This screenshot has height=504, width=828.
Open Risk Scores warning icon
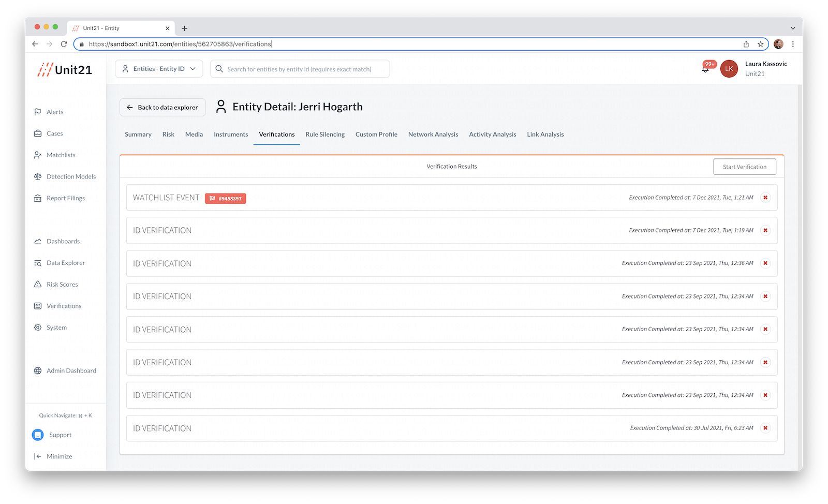38,284
